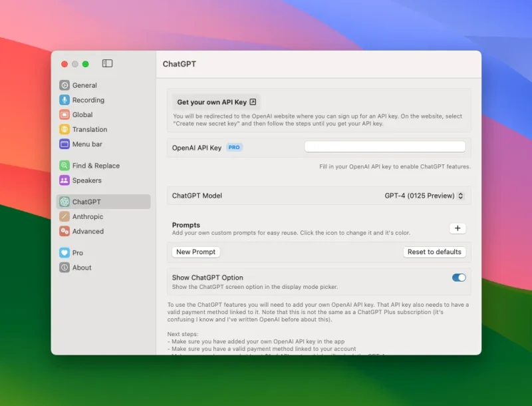Select the Find & Replace magnifier icon
The image size is (532, 406).
coord(65,165)
